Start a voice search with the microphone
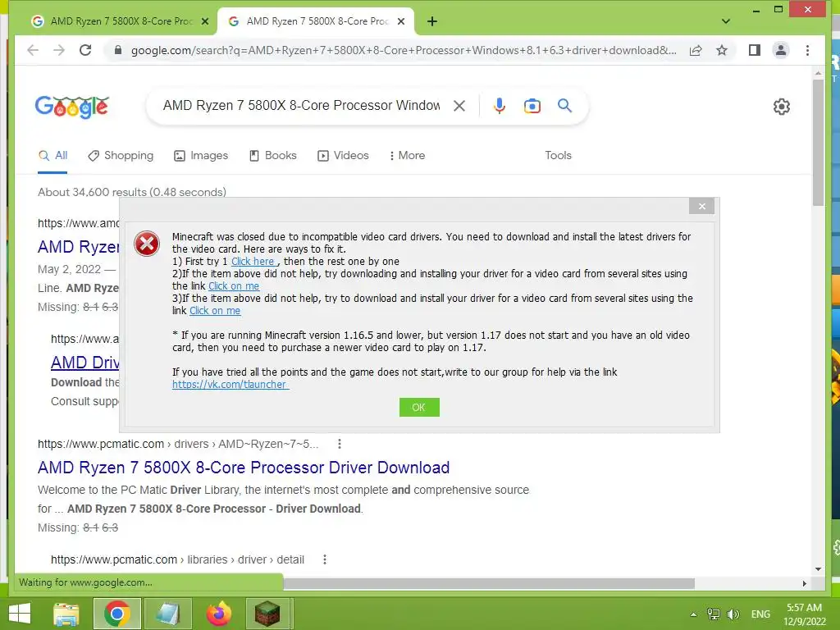Viewport: 840px width, 630px height. point(500,106)
